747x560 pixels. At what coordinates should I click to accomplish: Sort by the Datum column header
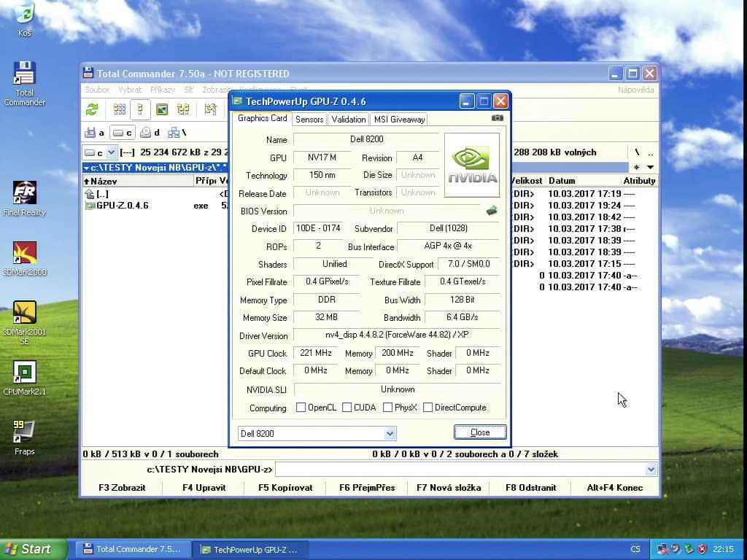[583, 181]
